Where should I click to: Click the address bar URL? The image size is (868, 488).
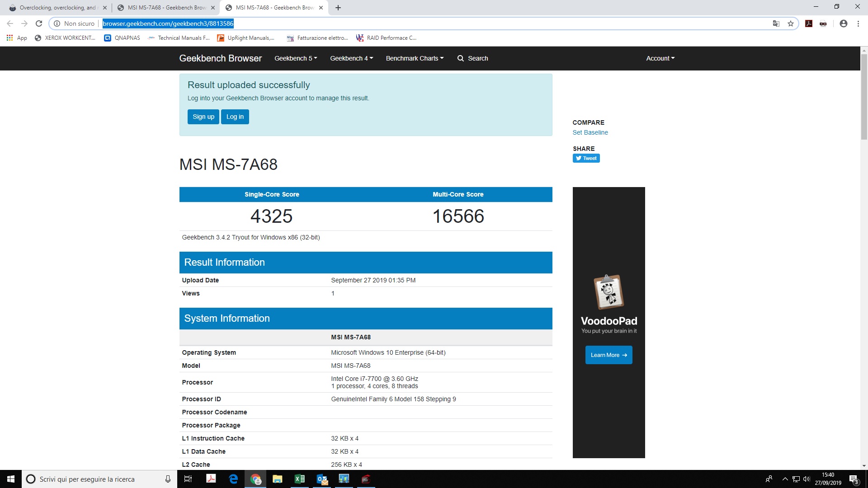click(168, 23)
